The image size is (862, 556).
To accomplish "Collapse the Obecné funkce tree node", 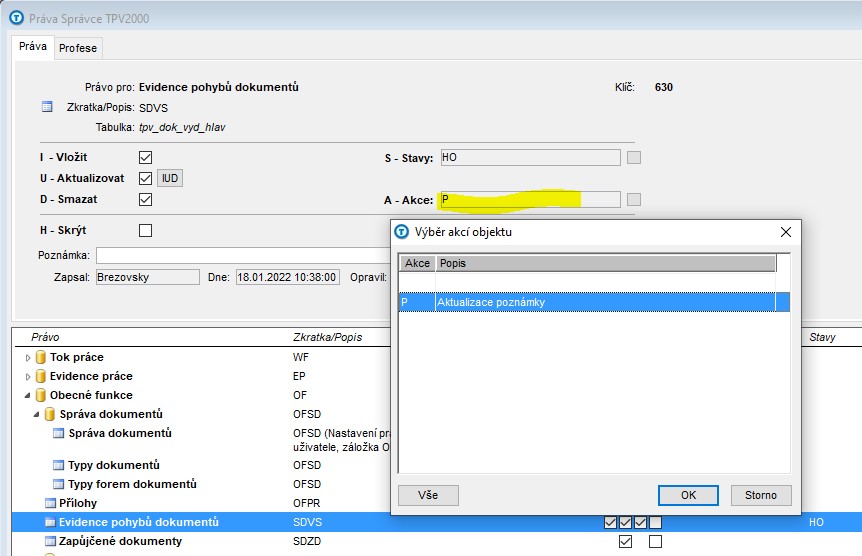I will click(27, 395).
